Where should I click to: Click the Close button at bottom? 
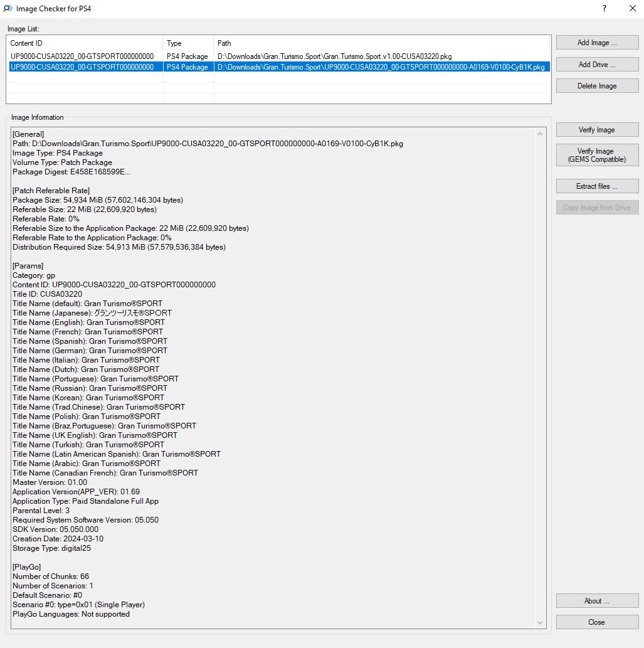tap(597, 622)
